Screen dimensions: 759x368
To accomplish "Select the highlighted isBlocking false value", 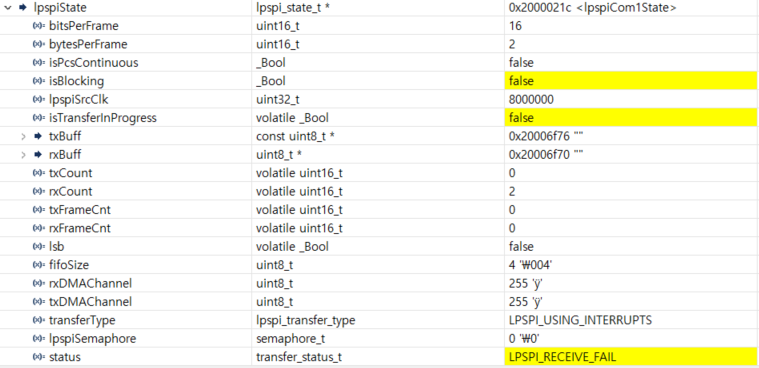I will pyautogui.click(x=630, y=81).
